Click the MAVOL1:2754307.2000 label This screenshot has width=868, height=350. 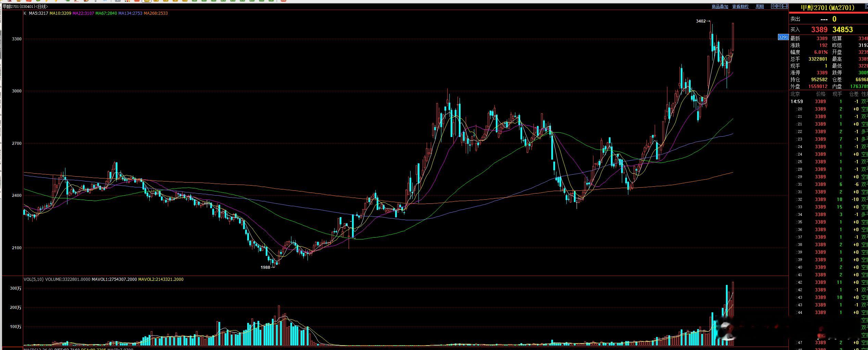pyautogui.click(x=114, y=279)
